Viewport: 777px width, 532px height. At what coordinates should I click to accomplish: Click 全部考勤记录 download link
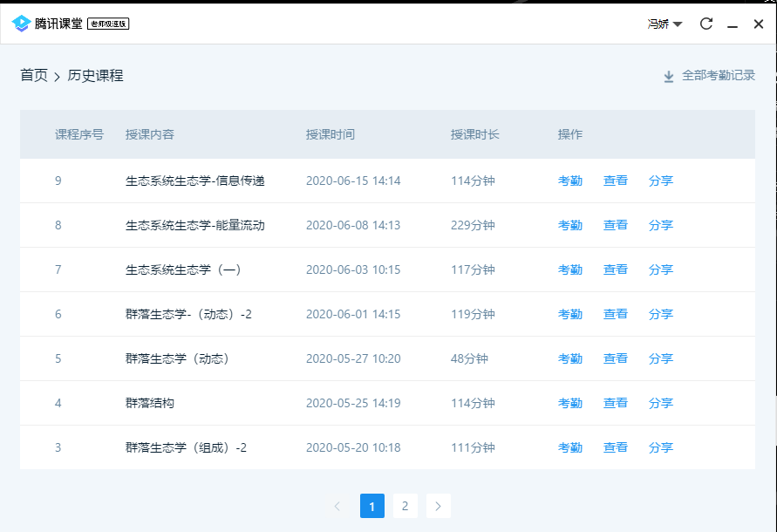click(718, 76)
